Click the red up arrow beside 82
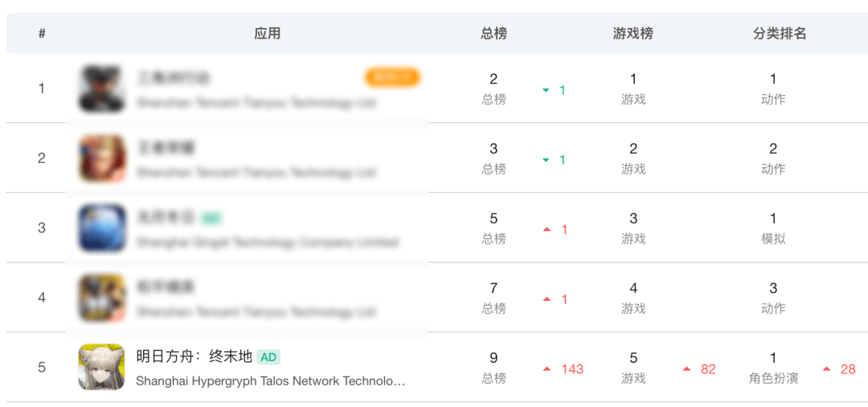This screenshot has height=407, width=868. (x=686, y=369)
